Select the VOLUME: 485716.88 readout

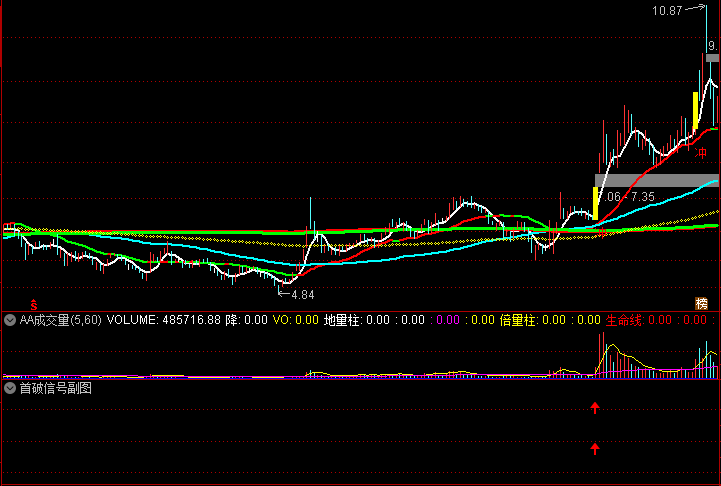pyautogui.click(x=164, y=320)
